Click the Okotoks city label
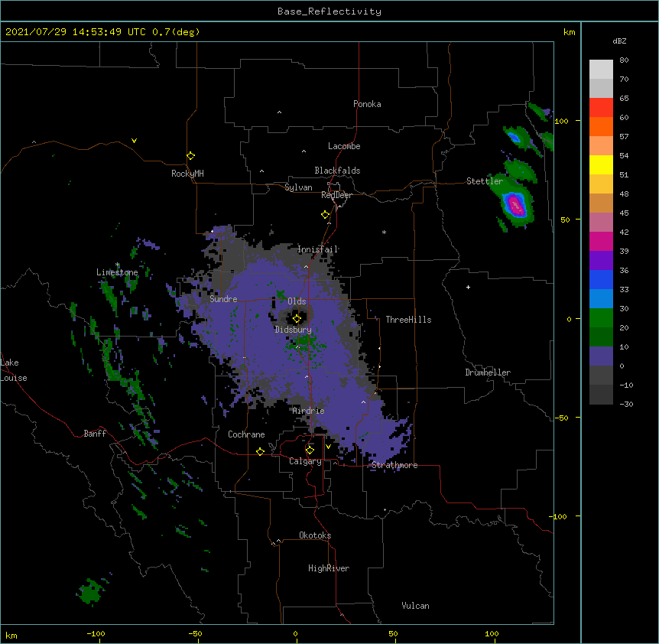Viewport: 659px width, 644px height. [315, 535]
